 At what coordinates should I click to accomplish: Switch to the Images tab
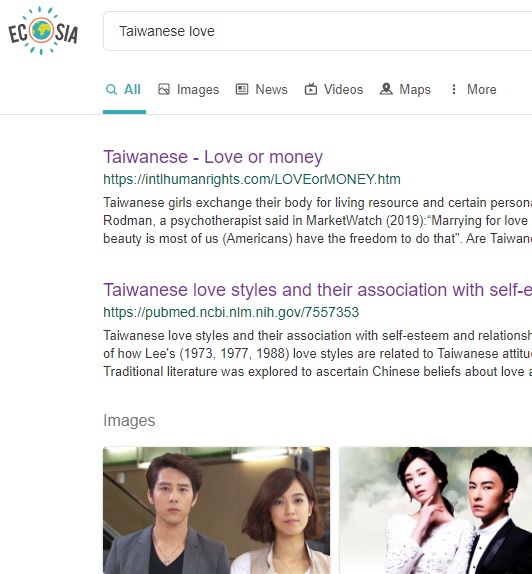(189, 89)
